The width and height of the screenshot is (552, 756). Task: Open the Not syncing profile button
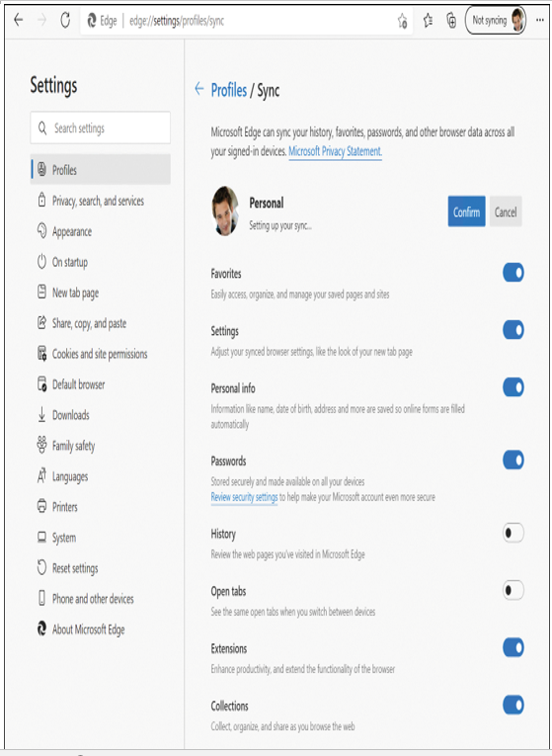[x=496, y=21]
